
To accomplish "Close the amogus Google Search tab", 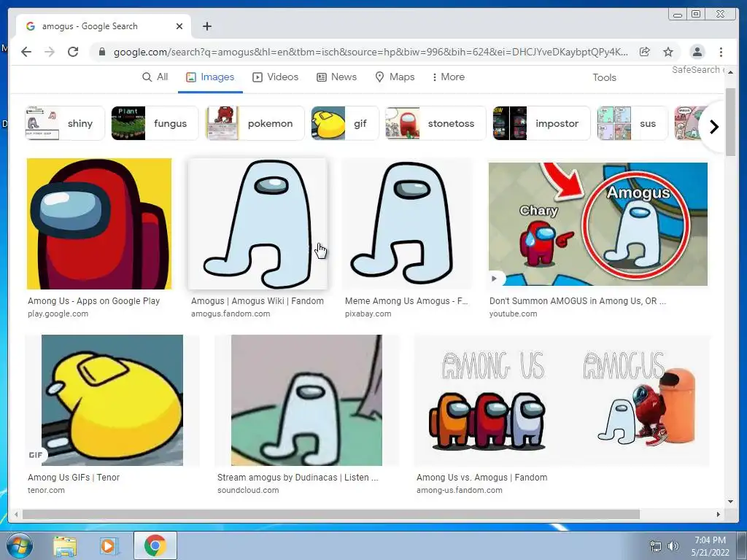I will [x=179, y=26].
